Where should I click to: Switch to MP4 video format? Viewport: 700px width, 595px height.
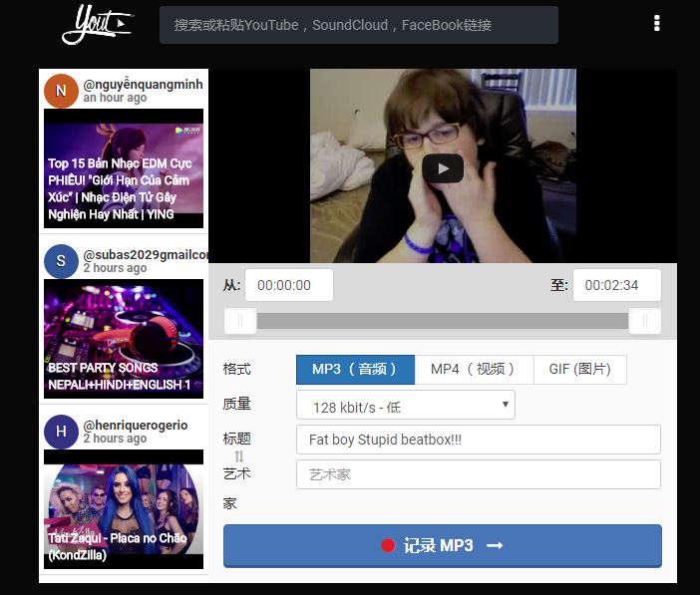tap(474, 370)
